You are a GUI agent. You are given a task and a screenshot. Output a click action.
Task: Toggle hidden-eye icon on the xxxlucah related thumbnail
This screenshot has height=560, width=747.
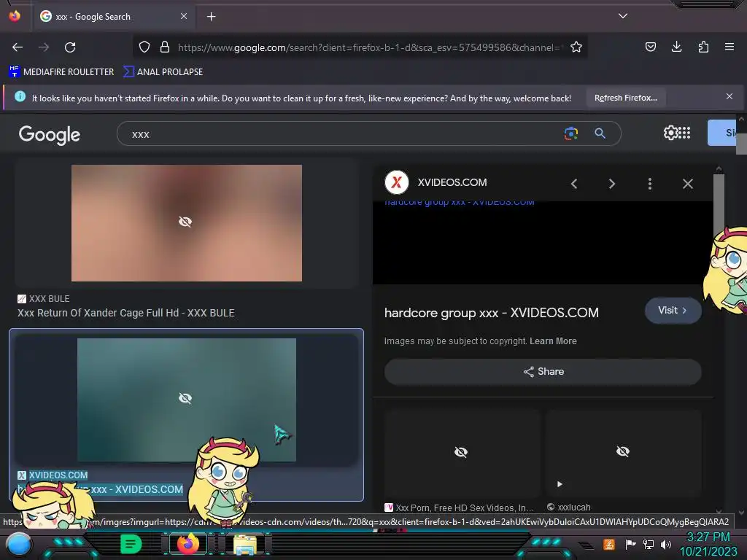[623, 451]
